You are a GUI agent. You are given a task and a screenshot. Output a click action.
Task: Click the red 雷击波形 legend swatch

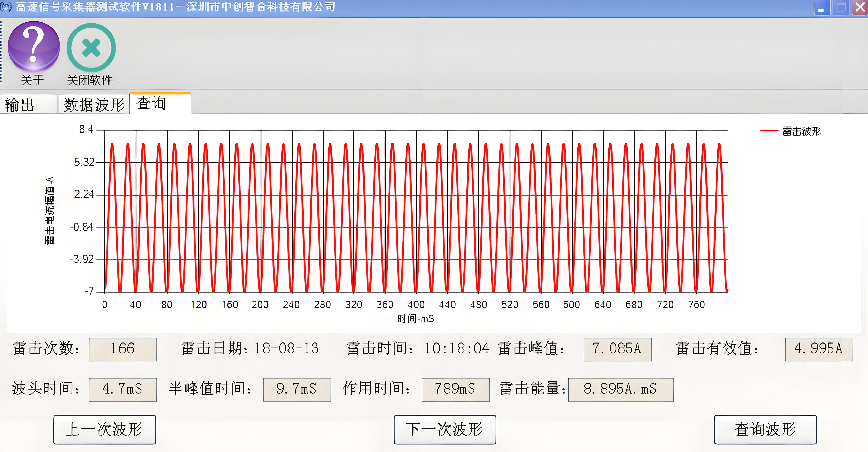click(x=769, y=131)
